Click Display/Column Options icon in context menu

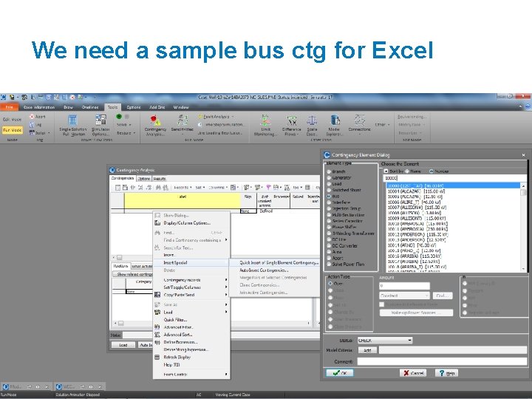[157, 223]
